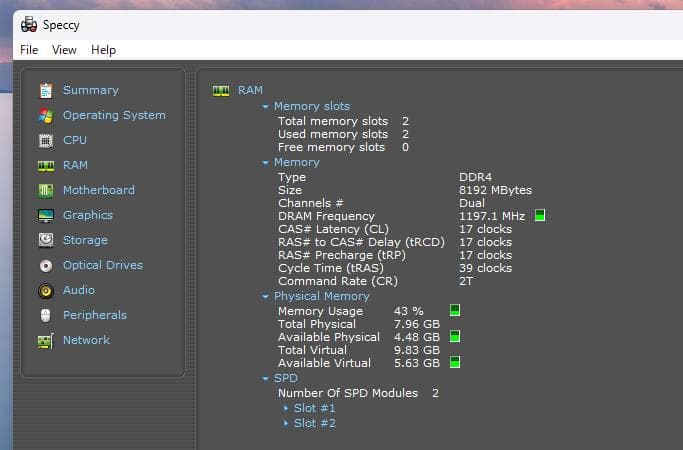This screenshot has width=683, height=450.
Task: Click green graph icon beside Available Physical
Action: 455,336
